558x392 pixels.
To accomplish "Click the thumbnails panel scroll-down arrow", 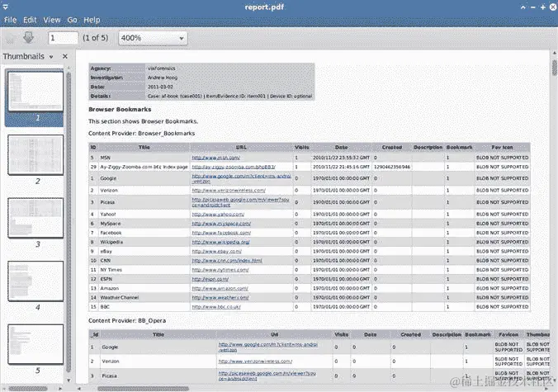I will pos(69,380).
